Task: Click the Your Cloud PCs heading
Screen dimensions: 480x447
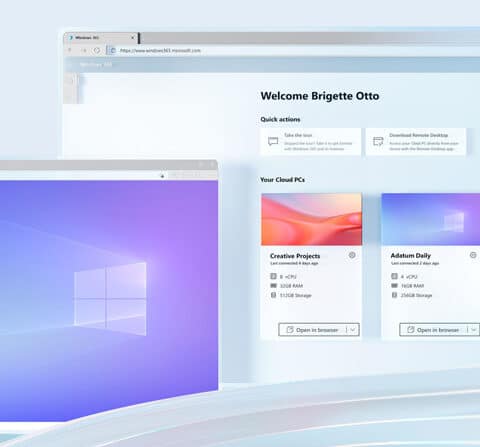Action: click(282, 180)
